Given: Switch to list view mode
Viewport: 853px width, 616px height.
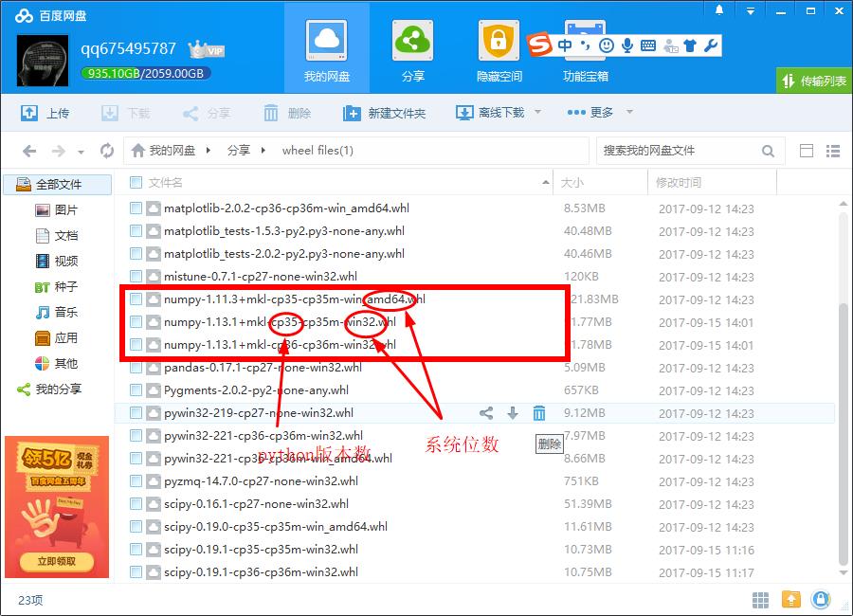Looking at the screenshot, I should click(833, 151).
